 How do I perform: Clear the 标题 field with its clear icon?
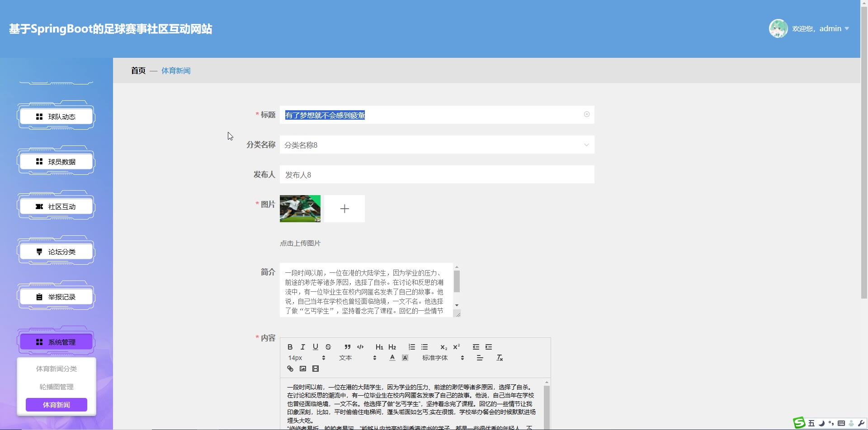pos(586,114)
